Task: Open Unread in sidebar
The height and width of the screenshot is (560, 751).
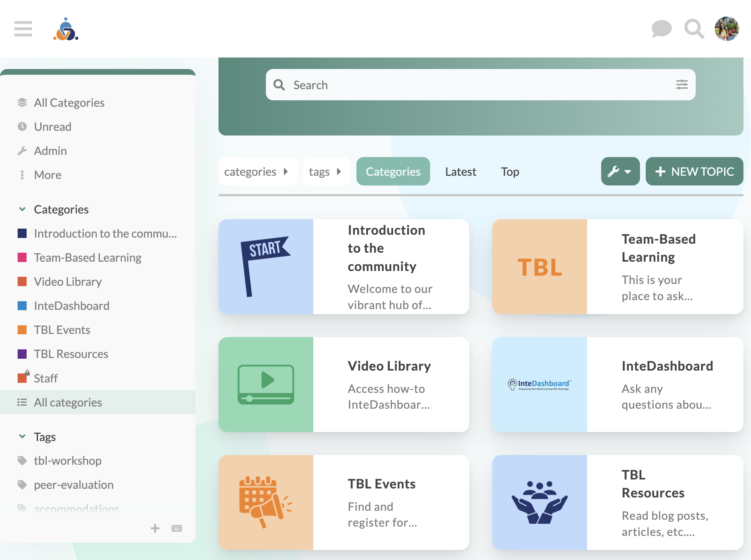Action: click(x=52, y=127)
